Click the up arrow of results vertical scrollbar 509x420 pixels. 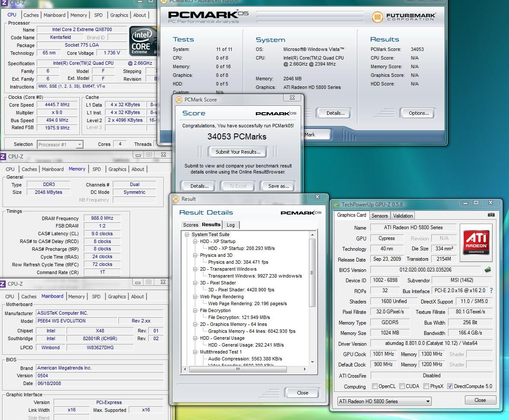click(x=312, y=235)
